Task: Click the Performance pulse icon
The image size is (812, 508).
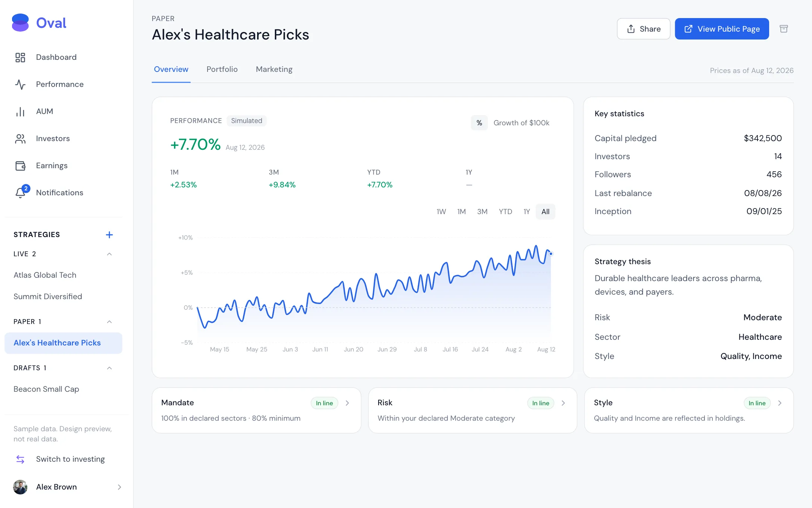Action: click(x=20, y=84)
